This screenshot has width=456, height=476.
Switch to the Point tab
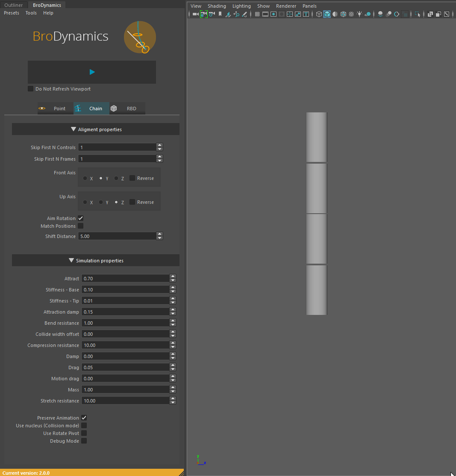click(x=56, y=109)
